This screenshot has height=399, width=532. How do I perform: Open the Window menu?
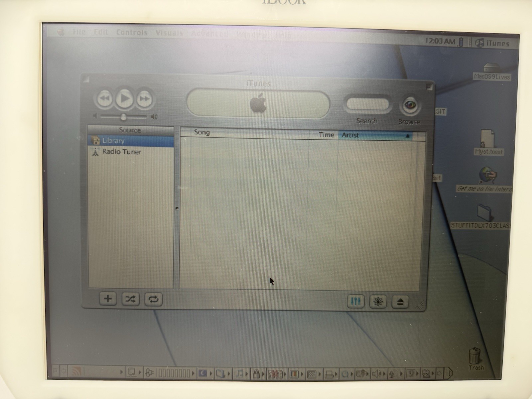point(252,35)
